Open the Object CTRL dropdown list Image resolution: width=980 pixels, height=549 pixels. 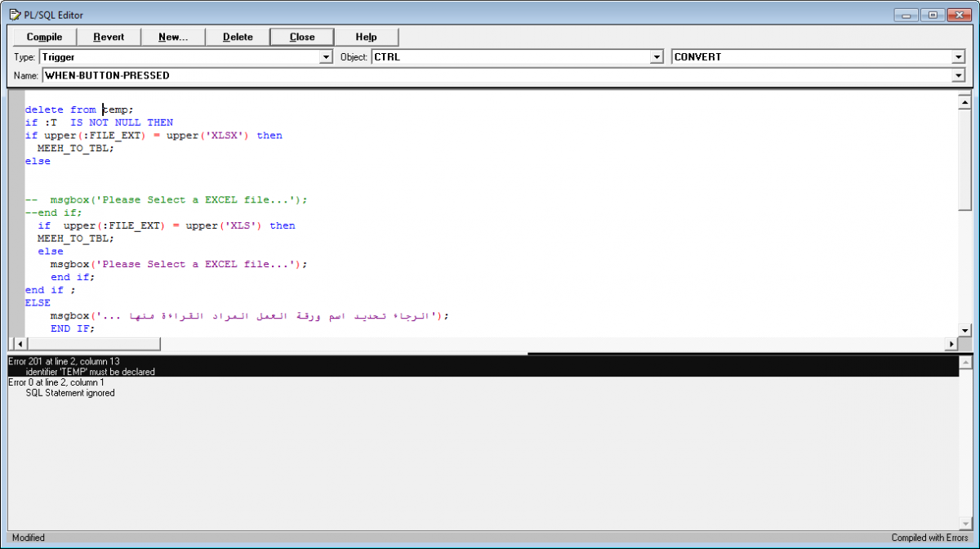tap(656, 57)
